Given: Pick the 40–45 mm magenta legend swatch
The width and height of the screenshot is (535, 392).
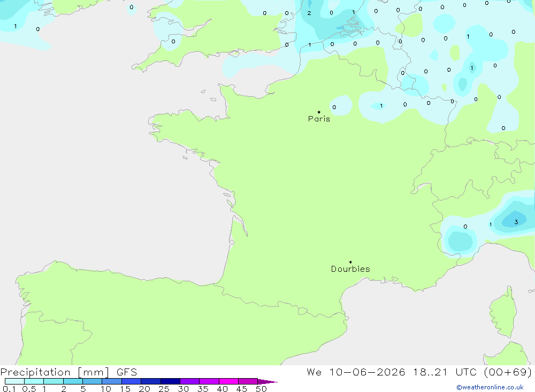Looking at the screenshot, I should (x=228, y=381).
